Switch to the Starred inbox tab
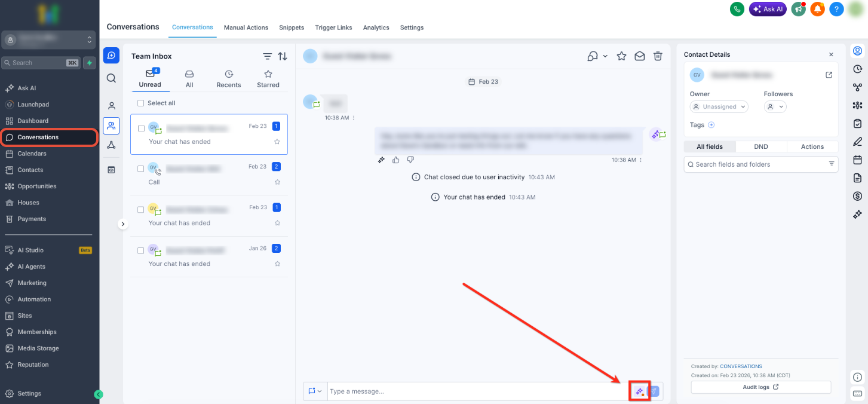Image resolution: width=868 pixels, height=404 pixels. pos(268,79)
